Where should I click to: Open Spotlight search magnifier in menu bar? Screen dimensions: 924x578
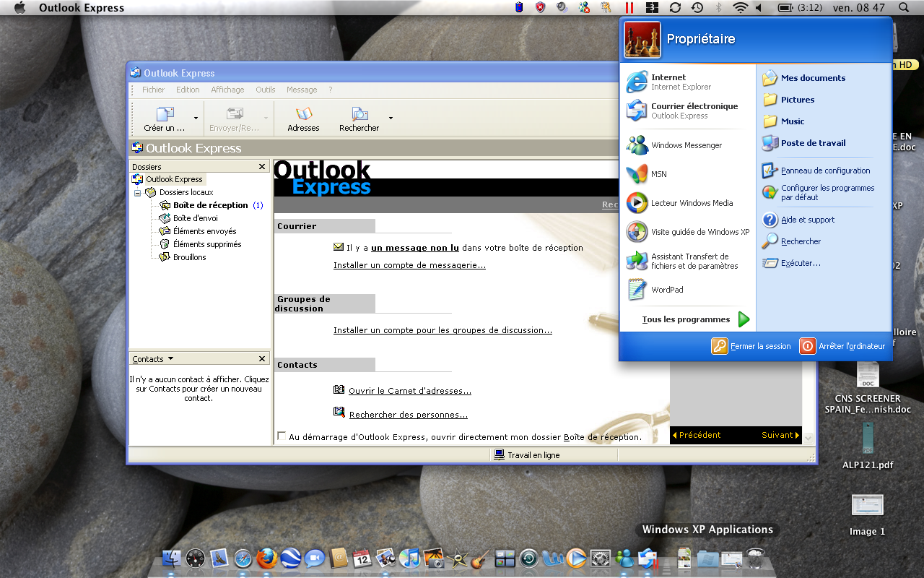coord(904,7)
